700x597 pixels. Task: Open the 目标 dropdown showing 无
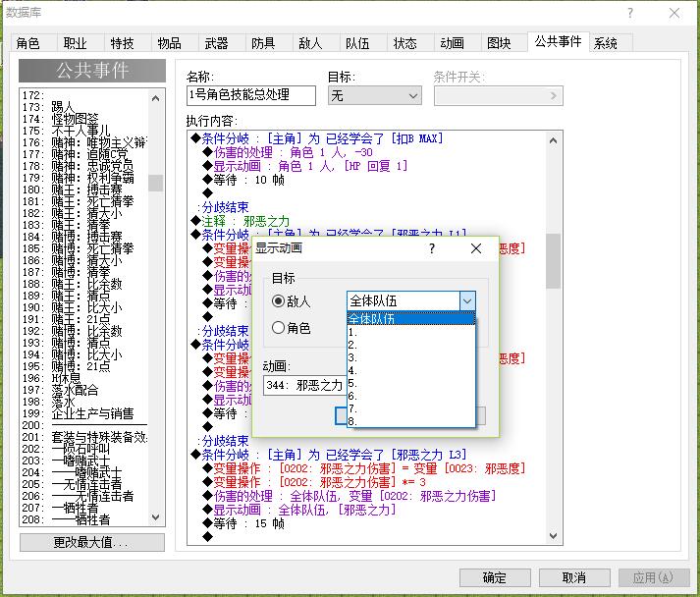pyautogui.click(x=375, y=95)
